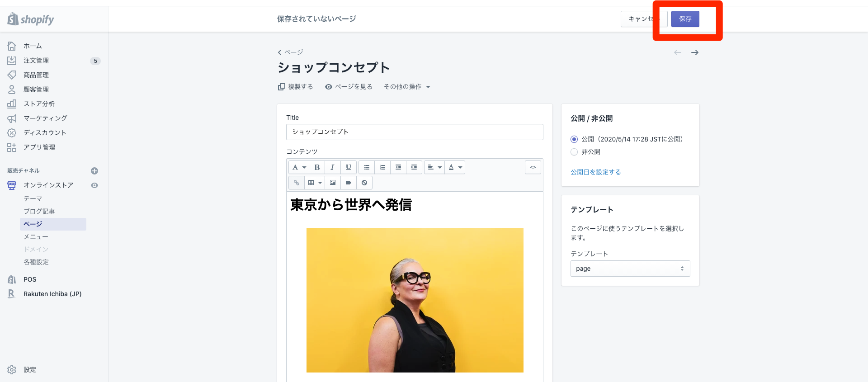Select 非公開 hidden radio button
The width and height of the screenshot is (868, 382).
(x=574, y=152)
